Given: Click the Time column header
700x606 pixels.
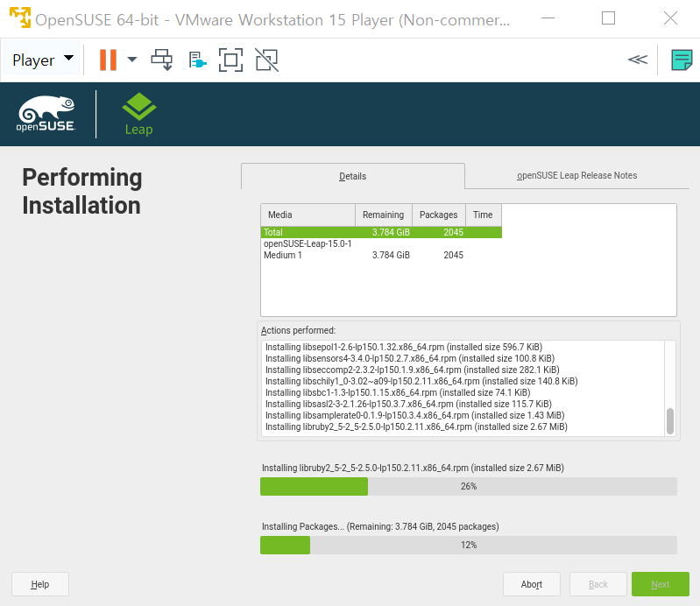Looking at the screenshot, I should click(483, 215).
